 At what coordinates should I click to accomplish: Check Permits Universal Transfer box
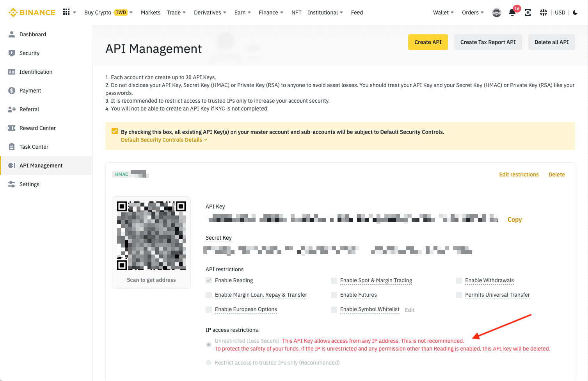(459, 295)
